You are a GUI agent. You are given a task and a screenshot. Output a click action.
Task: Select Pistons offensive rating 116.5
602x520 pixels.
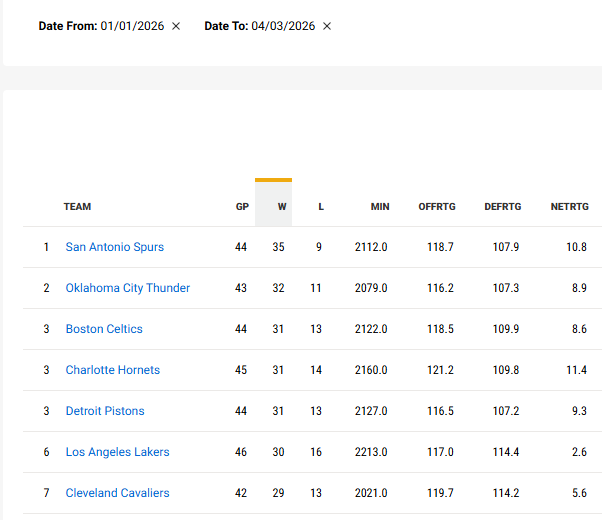[440, 411]
